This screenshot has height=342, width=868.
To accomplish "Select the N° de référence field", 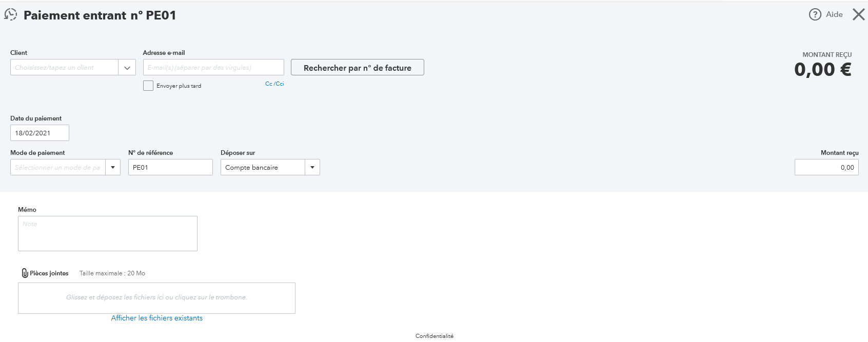I will pyautogui.click(x=170, y=167).
